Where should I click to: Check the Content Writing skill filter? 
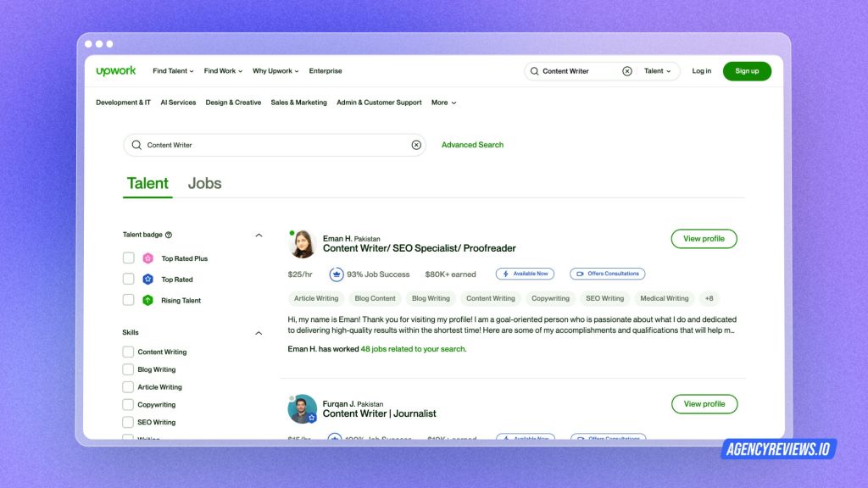point(128,352)
